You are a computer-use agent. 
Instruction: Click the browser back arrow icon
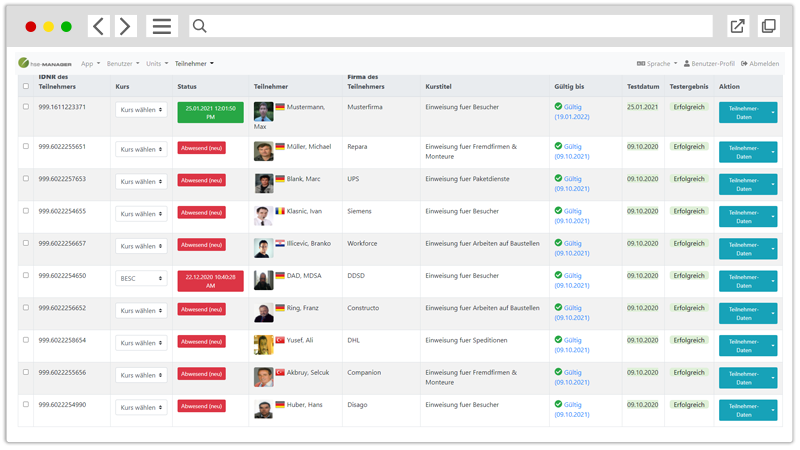(x=100, y=26)
